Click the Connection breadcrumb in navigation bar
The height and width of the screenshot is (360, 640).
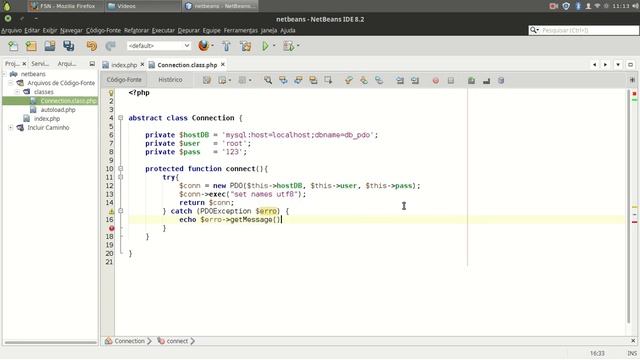(x=129, y=341)
